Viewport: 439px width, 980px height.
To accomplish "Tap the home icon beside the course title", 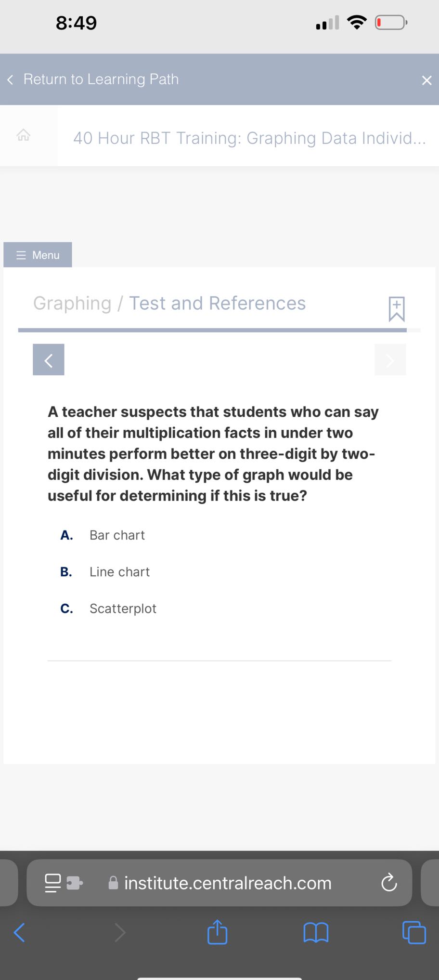I will pos(24,135).
